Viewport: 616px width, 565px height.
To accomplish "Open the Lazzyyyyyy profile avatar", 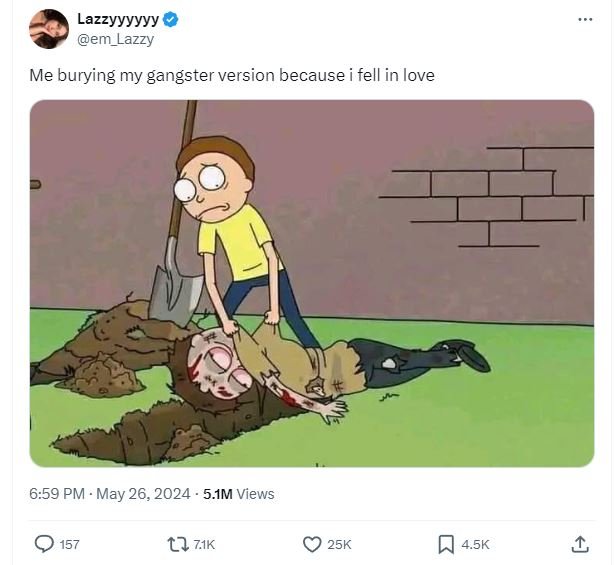I will 49,29.
